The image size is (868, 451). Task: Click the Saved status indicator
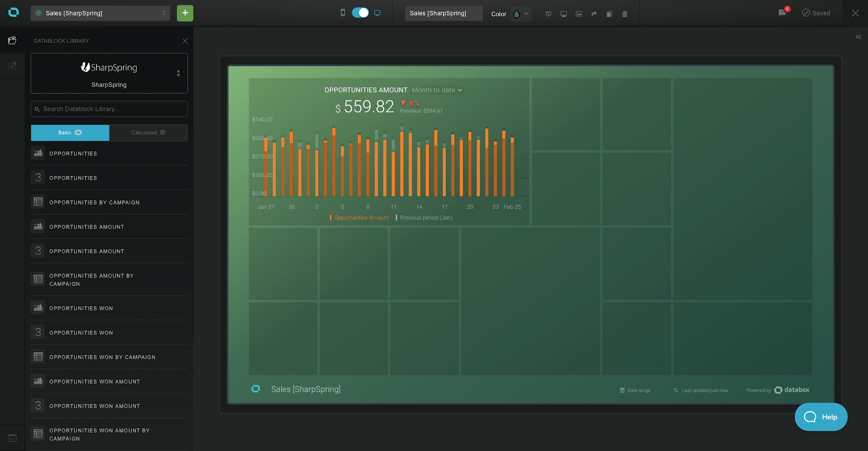816,13
